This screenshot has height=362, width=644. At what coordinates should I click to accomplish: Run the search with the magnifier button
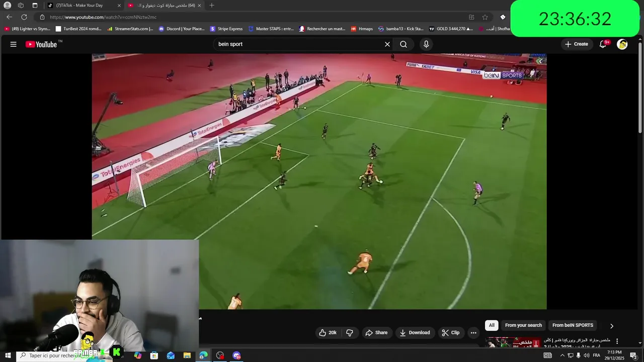click(404, 44)
